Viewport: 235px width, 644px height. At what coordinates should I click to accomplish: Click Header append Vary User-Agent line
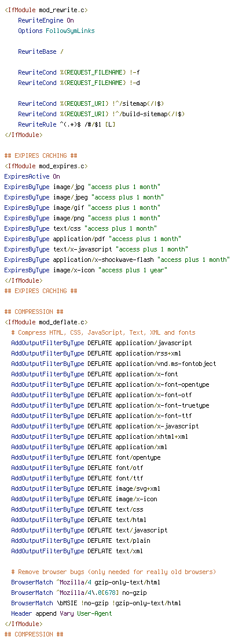click(61, 613)
